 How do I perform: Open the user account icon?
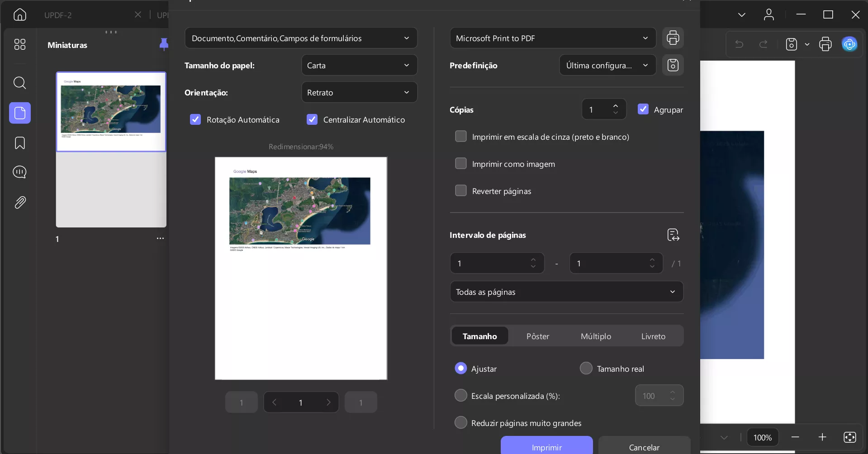coord(769,14)
